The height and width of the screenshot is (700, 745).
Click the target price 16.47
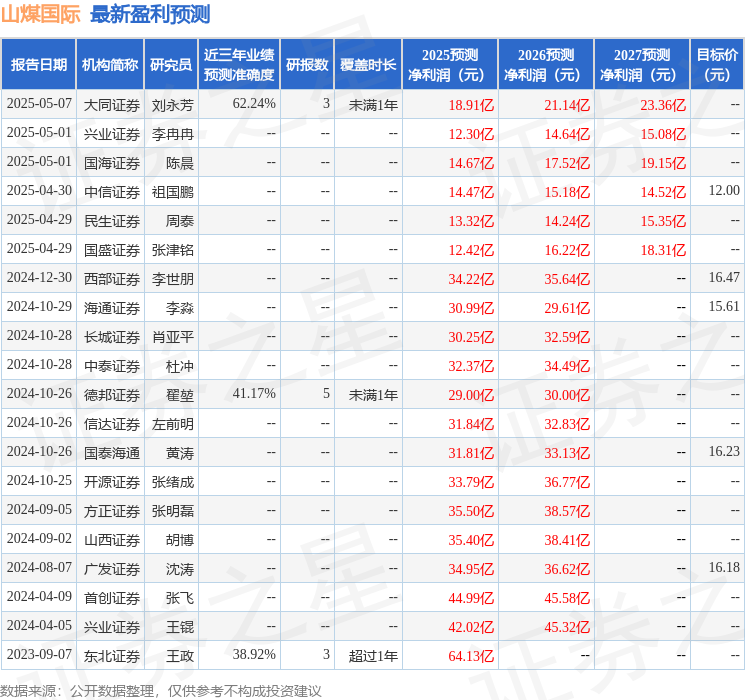pos(724,278)
